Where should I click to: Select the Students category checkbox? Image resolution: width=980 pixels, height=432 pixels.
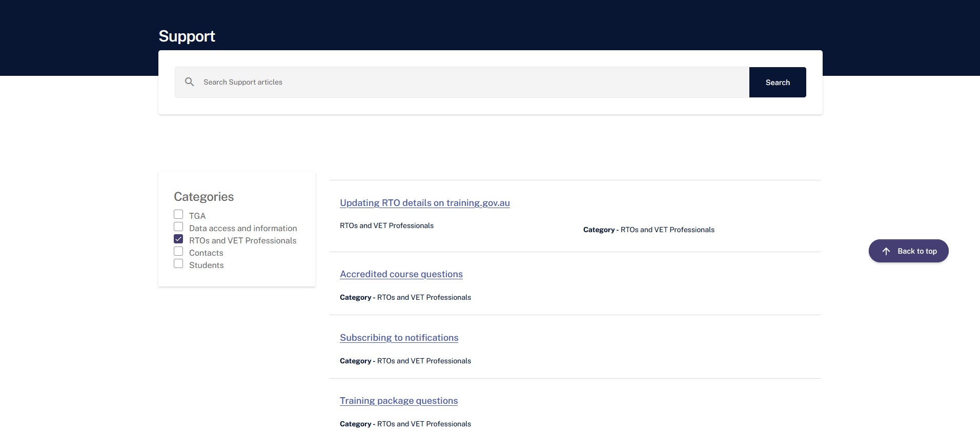click(178, 263)
